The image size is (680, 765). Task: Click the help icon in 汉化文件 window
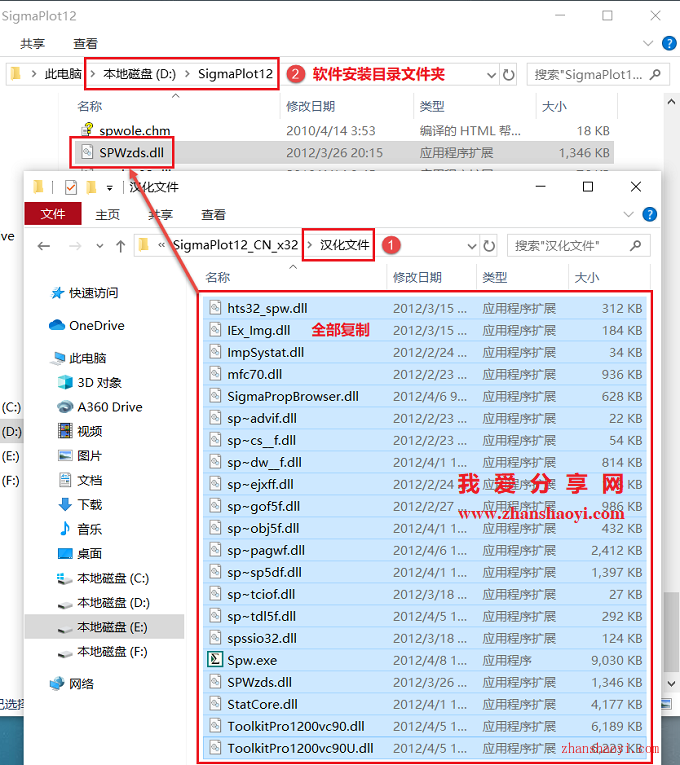pos(649,214)
